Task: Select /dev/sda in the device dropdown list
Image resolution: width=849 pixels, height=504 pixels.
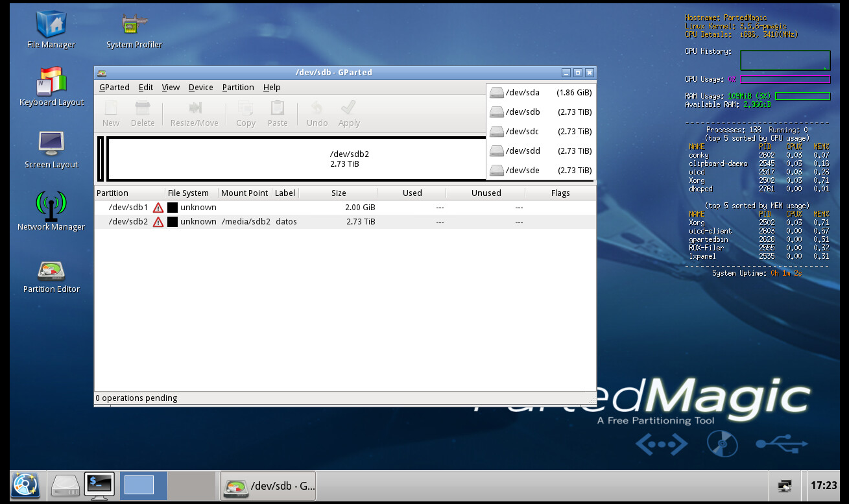Action: pyautogui.click(x=540, y=93)
